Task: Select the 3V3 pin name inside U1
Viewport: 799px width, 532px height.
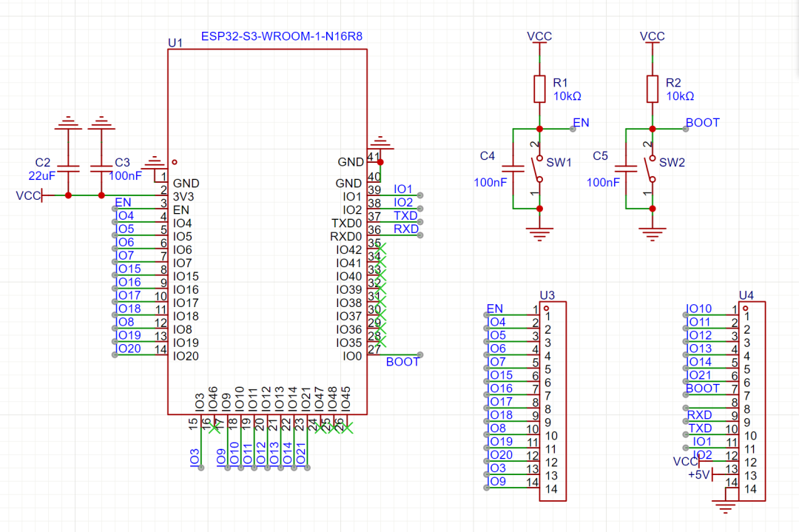Action: pyautogui.click(x=183, y=197)
